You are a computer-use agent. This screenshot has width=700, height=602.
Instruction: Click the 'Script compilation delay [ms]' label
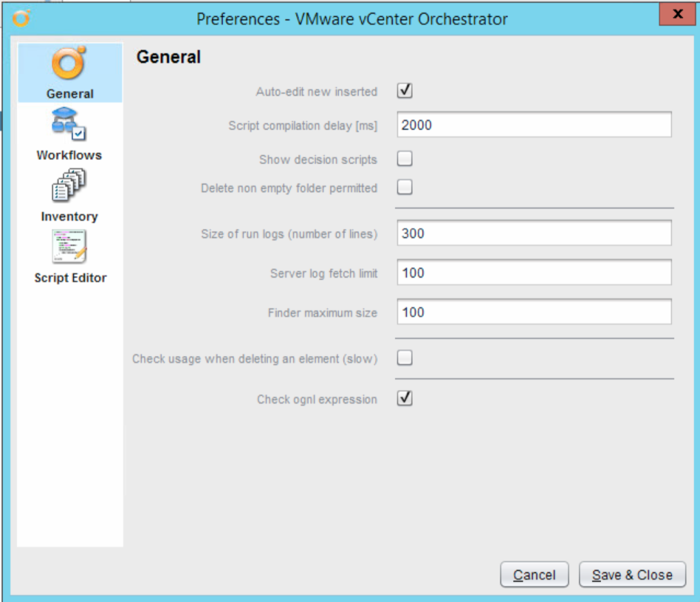click(x=303, y=126)
